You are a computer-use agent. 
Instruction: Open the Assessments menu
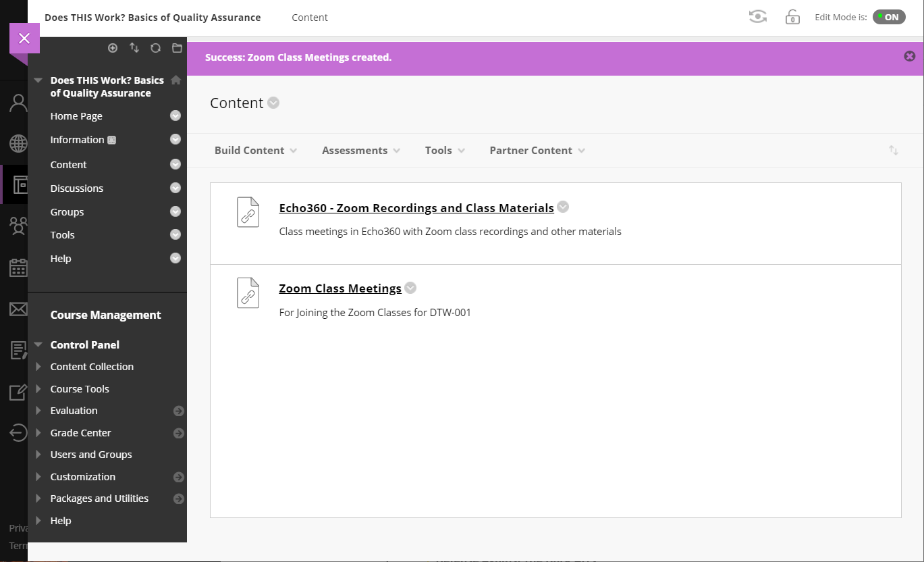click(361, 150)
